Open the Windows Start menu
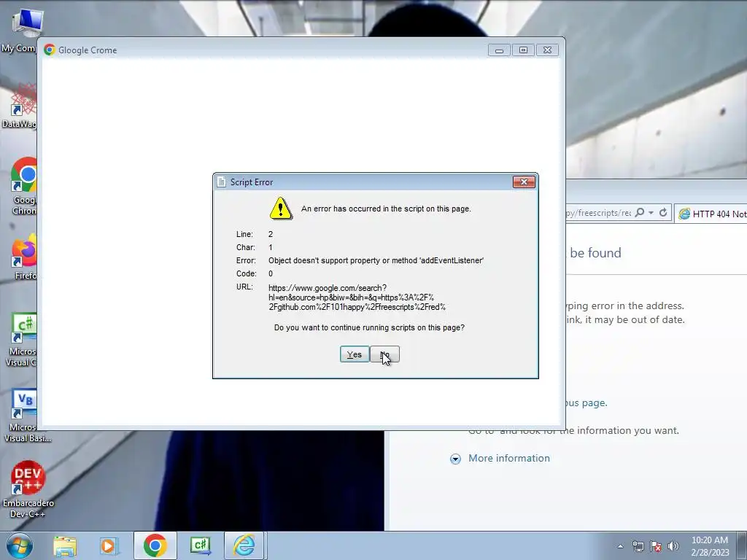This screenshot has width=747, height=560. (20, 545)
